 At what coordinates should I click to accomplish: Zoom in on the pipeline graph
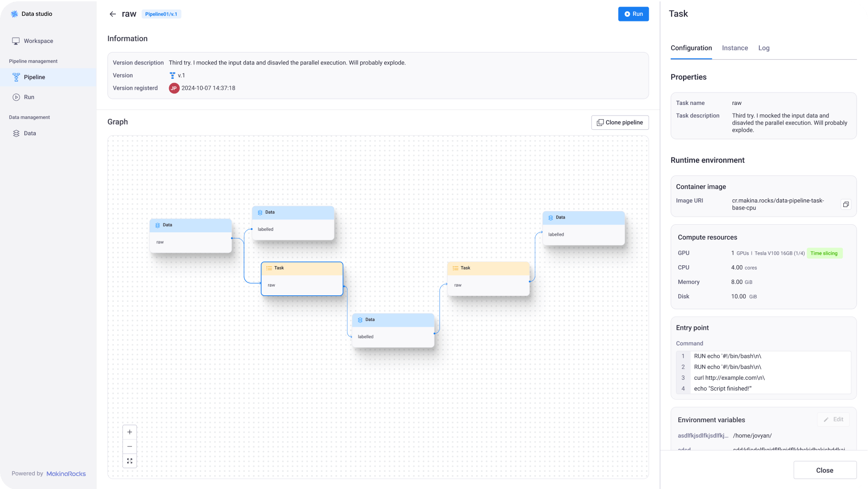(130, 432)
